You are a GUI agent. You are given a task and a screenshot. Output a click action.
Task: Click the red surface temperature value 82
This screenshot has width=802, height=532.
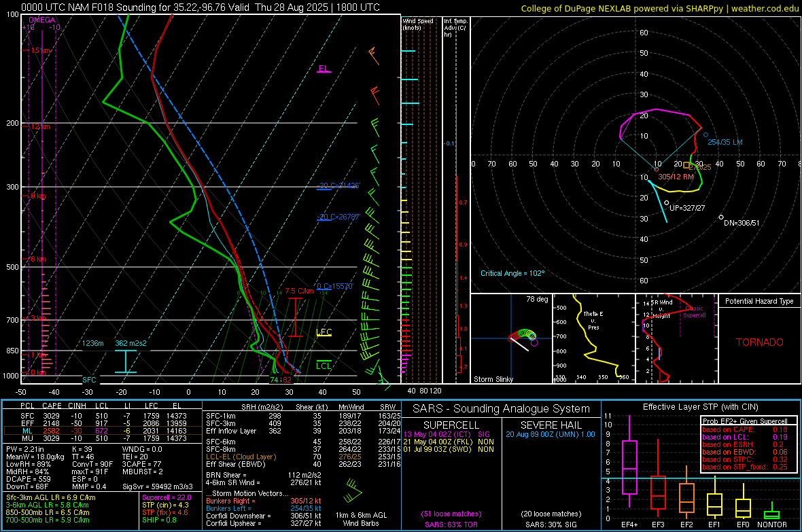[287, 380]
